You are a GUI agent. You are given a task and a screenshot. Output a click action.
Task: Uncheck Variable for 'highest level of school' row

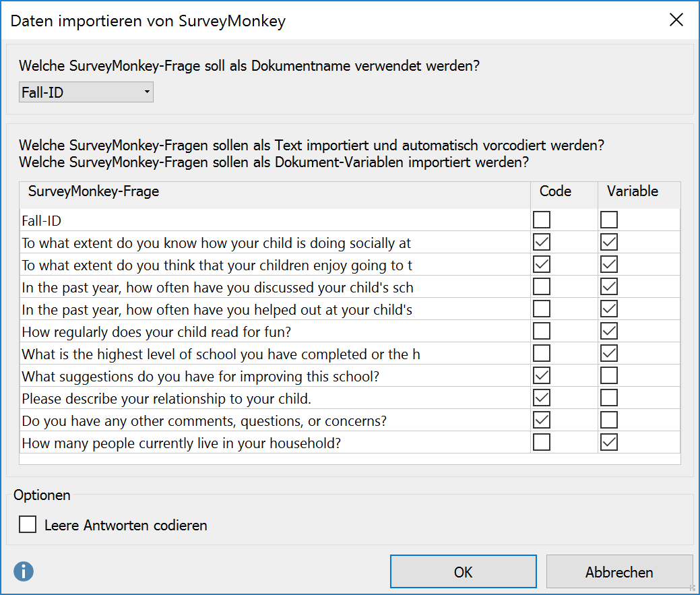pos(609,354)
